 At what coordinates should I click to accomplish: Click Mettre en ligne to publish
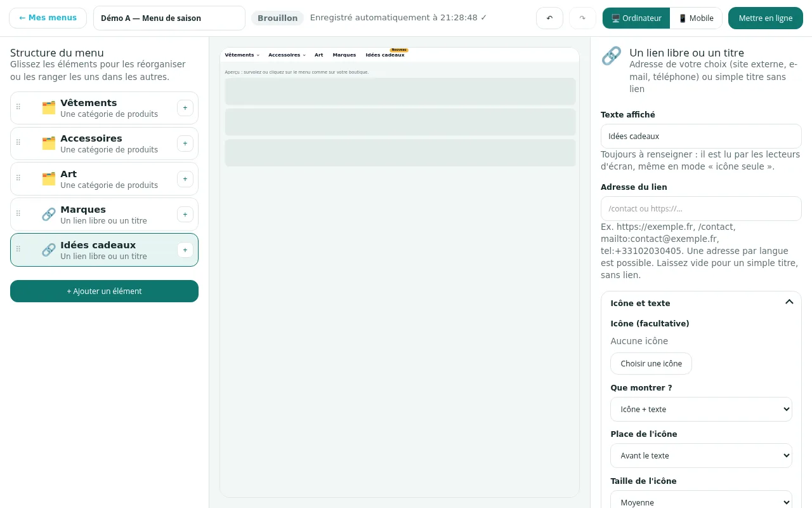[x=766, y=18]
